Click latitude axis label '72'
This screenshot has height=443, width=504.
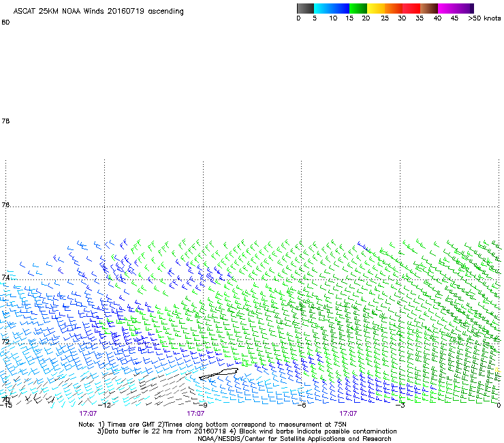point(5,341)
